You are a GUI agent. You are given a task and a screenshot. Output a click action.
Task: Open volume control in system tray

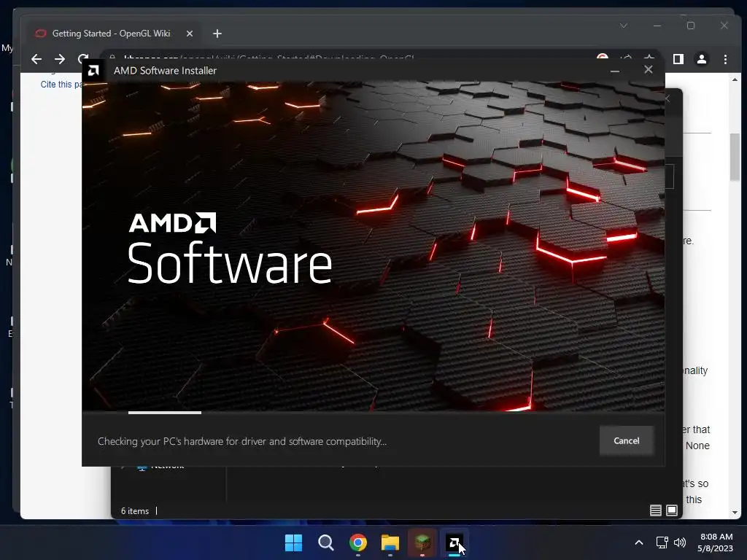(680, 542)
